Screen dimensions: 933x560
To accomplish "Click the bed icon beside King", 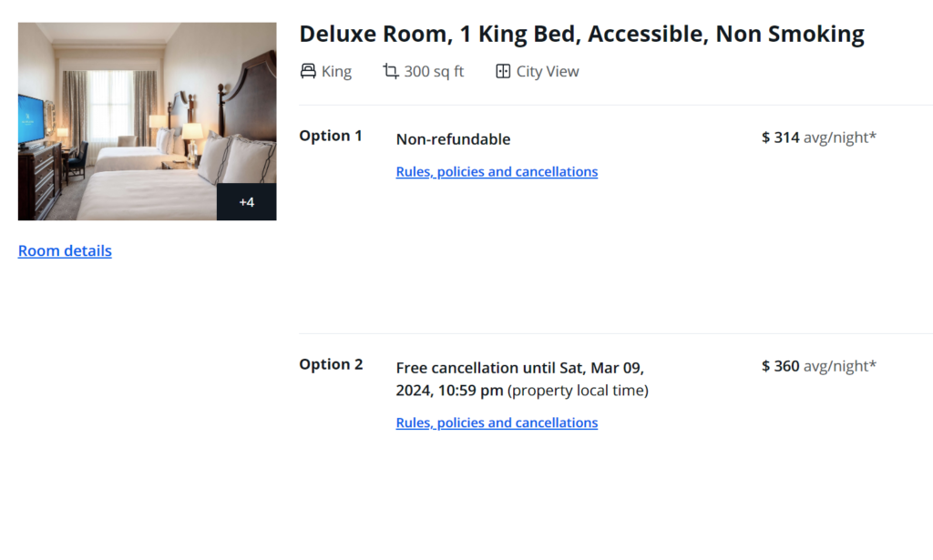I will click(x=308, y=71).
